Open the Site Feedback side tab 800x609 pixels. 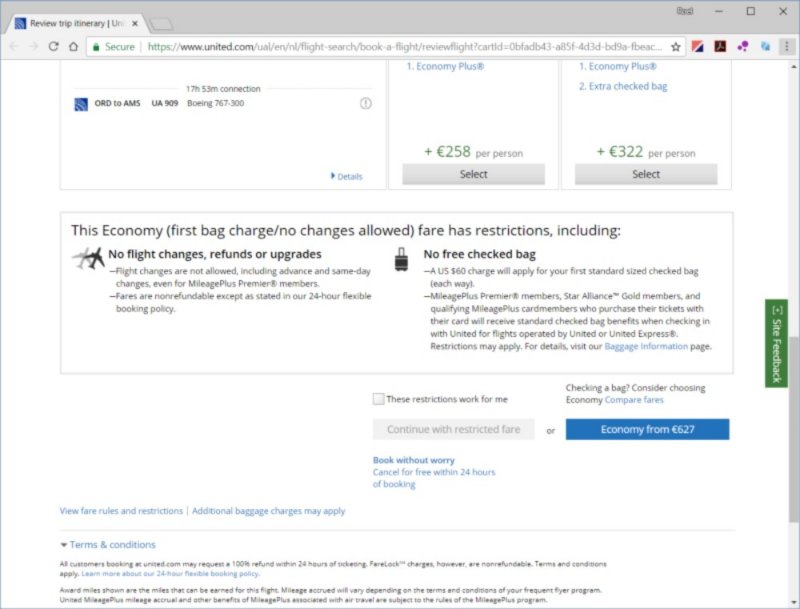776,341
